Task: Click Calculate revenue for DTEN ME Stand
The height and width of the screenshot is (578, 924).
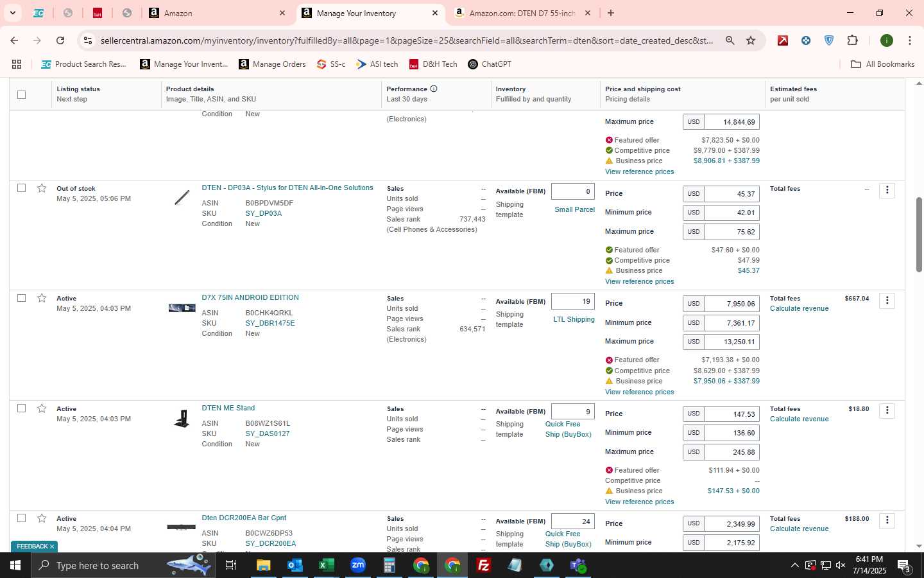Action: pyautogui.click(x=800, y=419)
